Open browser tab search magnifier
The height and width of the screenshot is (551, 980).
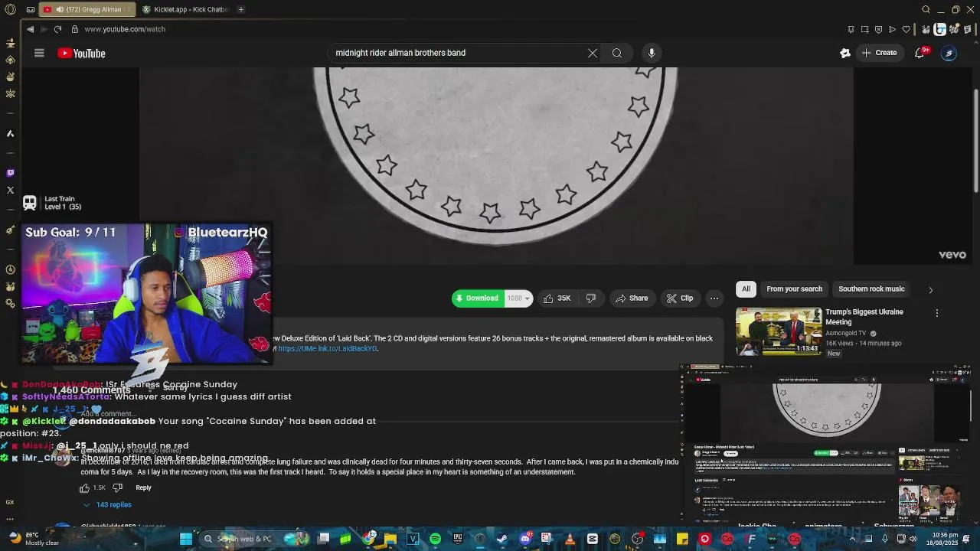926,9
